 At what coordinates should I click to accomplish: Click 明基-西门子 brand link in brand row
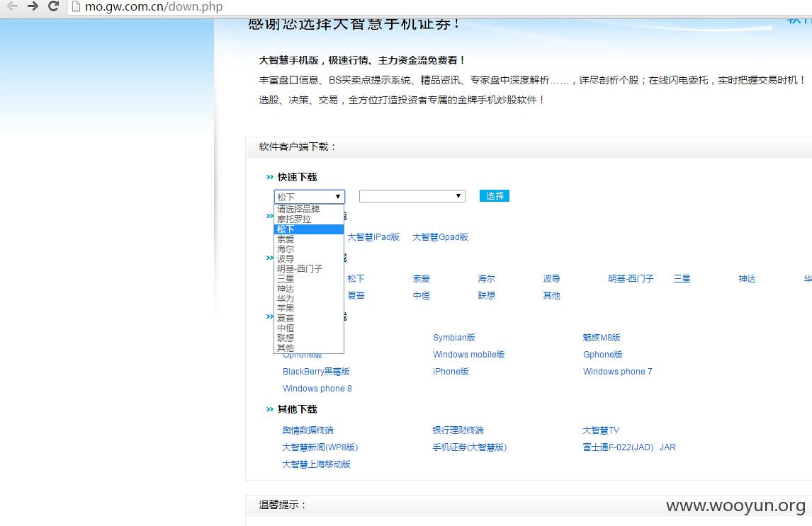[x=631, y=279]
